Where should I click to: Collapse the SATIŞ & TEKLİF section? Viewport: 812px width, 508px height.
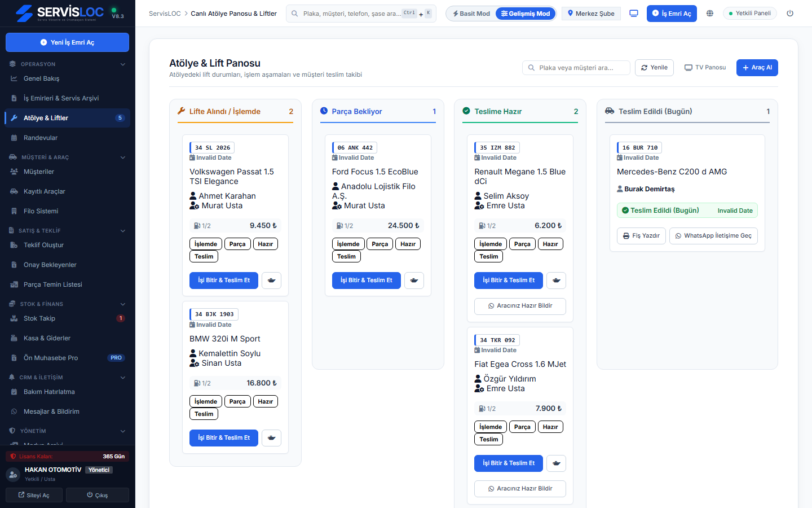pos(68,231)
